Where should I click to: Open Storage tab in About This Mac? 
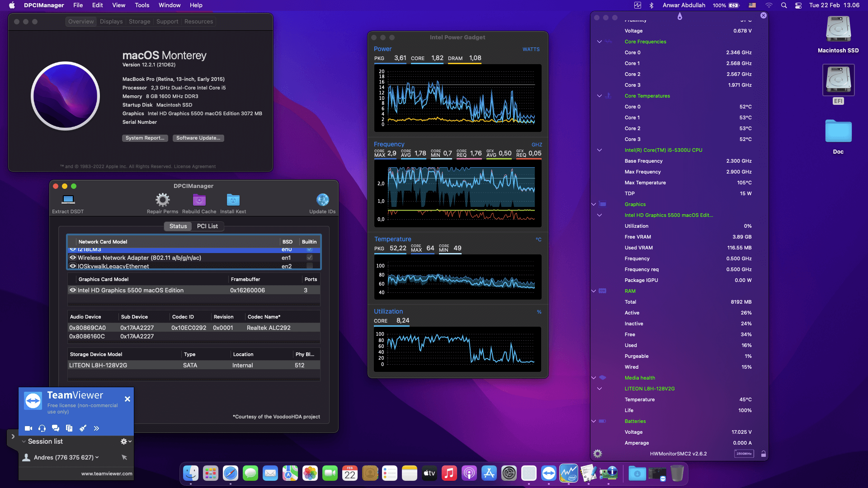(x=139, y=22)
